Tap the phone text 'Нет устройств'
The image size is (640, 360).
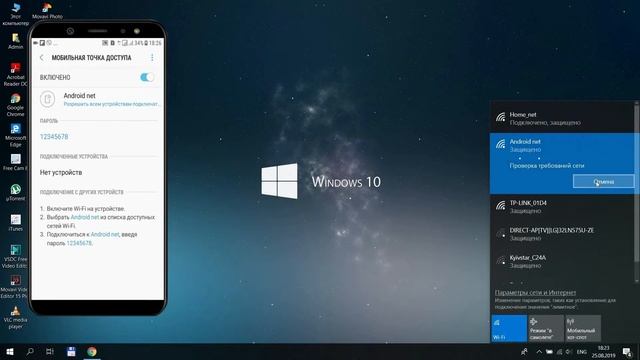(61, 172)
